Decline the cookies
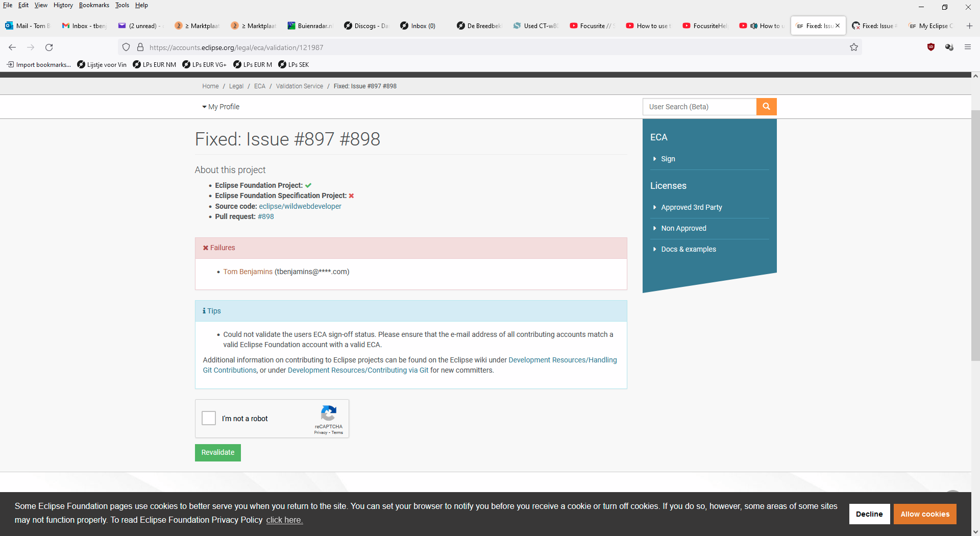The width and height of the screenshot is (980, 536). click(x=869, y=514)
